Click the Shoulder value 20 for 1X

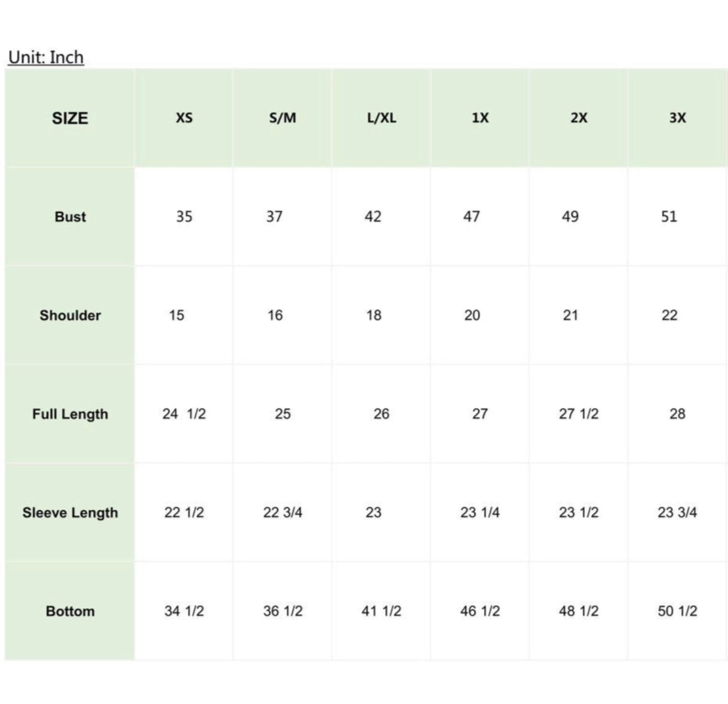tap(472, 315)
